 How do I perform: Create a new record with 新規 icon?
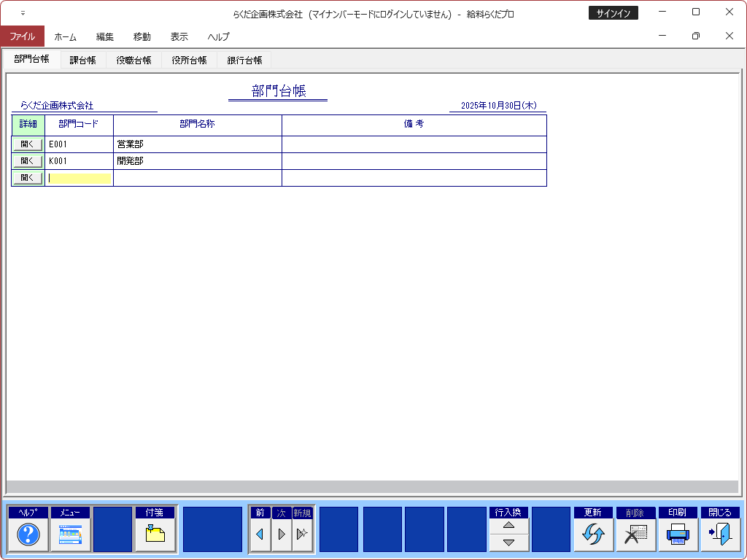pos(302,534)
